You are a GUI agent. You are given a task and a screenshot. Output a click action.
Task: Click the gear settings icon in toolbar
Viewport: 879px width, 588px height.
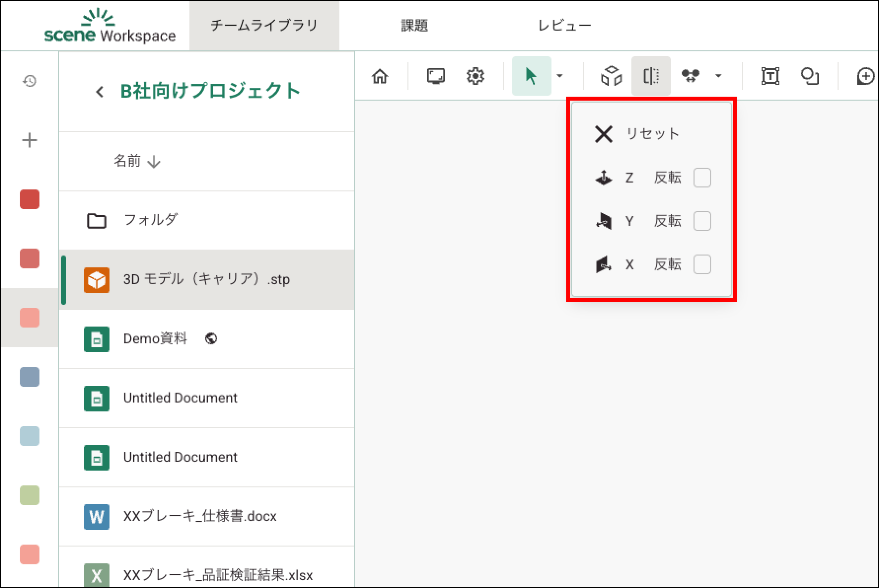coord(475,76)
